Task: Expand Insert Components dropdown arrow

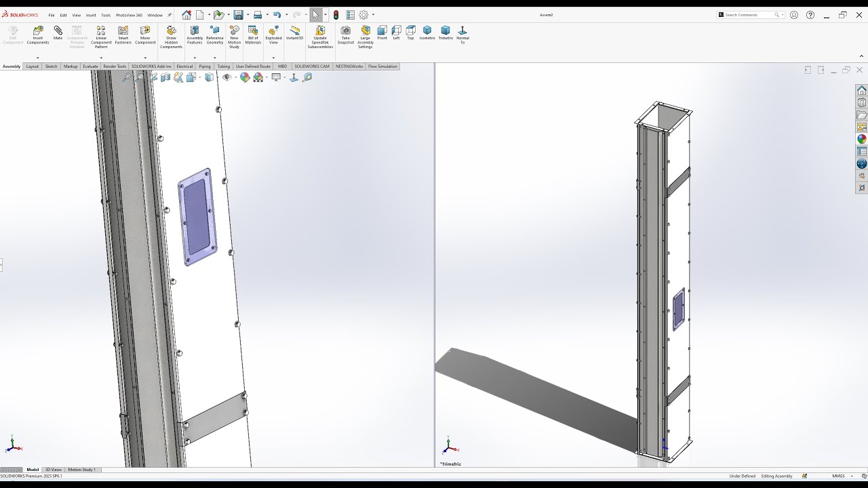Action: (x=38, y=58)
